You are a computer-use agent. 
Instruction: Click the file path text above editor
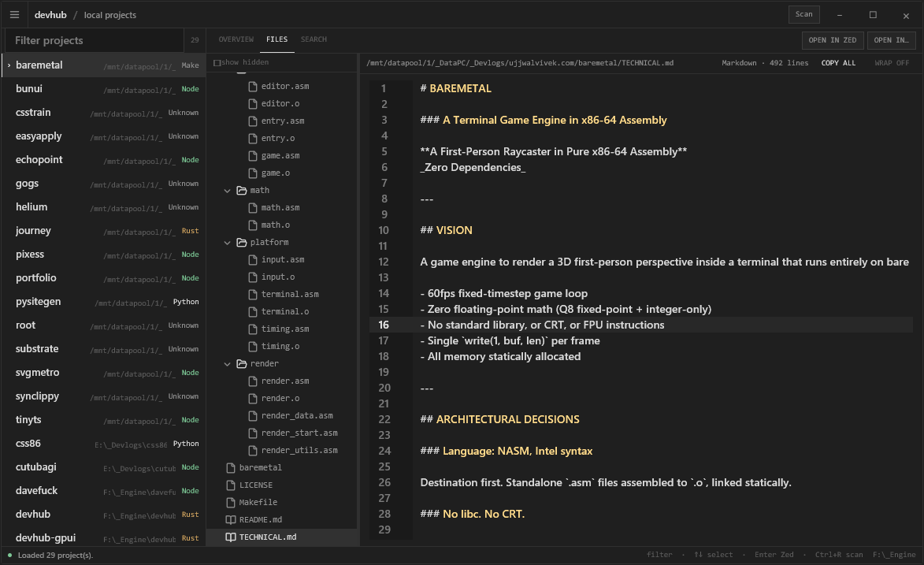tap(520, 62)
